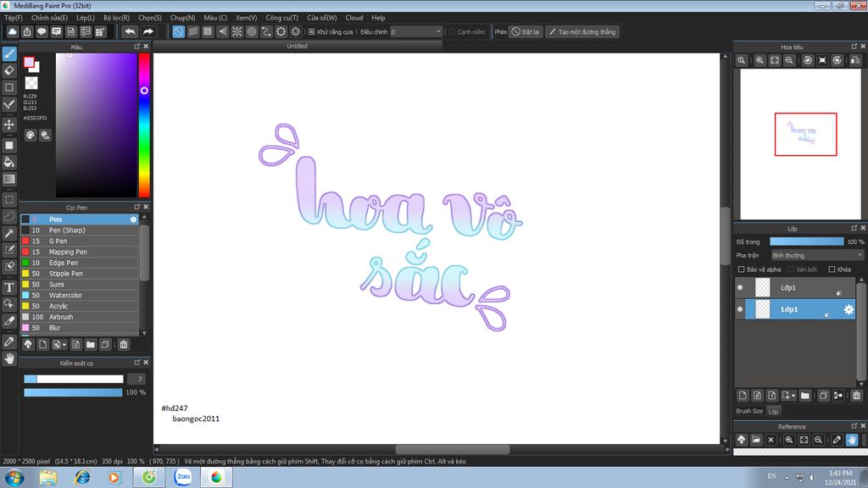Turn snap off with the blue circle icon
This screenshot has height=488, width=868.
(178, 32)
